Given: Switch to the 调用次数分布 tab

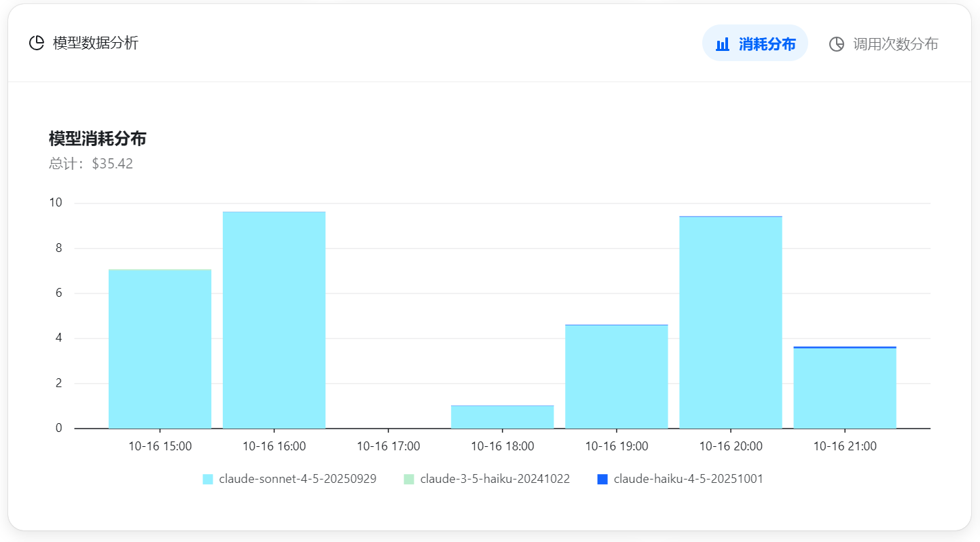Looking at the screenshot, I should click(884, 43).
